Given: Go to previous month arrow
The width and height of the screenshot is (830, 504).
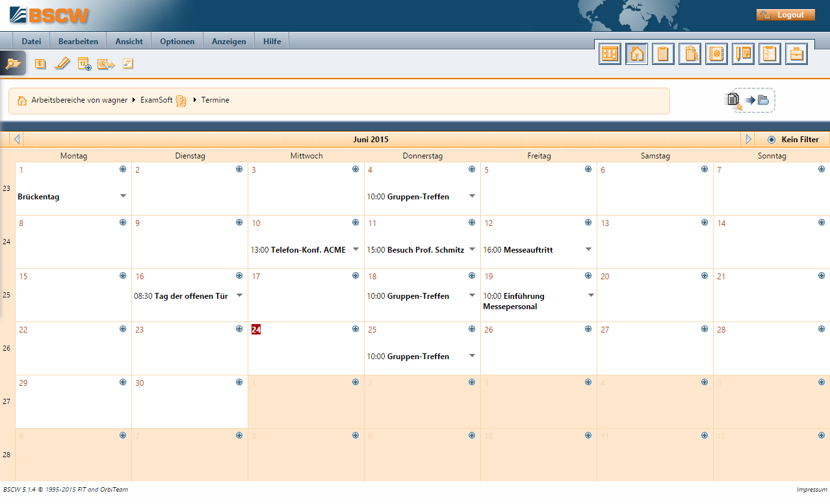Looking at the screenshot, I should [17, 139].
